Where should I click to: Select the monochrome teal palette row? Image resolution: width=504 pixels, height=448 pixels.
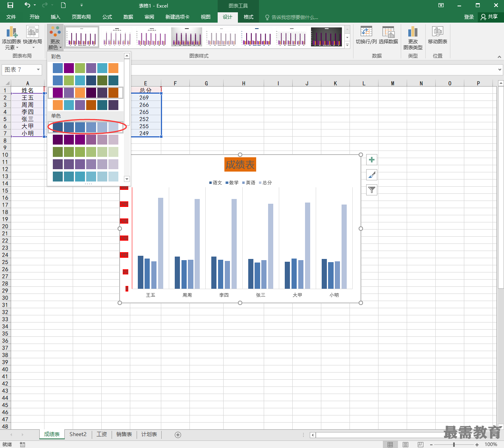tap(85, 176)
